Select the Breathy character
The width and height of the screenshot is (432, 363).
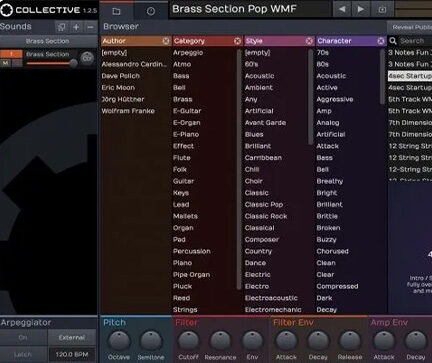click(330, 181)
